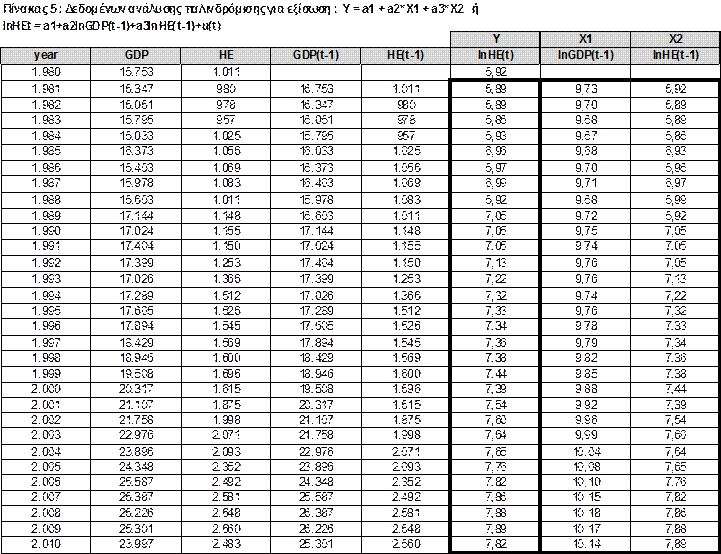Click the GDP cell in the 1.980 row
The image size is (721, 554).
[x=136, y=72]
